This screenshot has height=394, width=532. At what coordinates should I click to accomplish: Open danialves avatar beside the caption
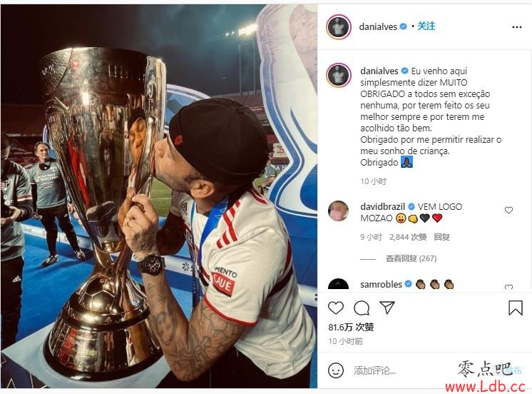(339, 75)
